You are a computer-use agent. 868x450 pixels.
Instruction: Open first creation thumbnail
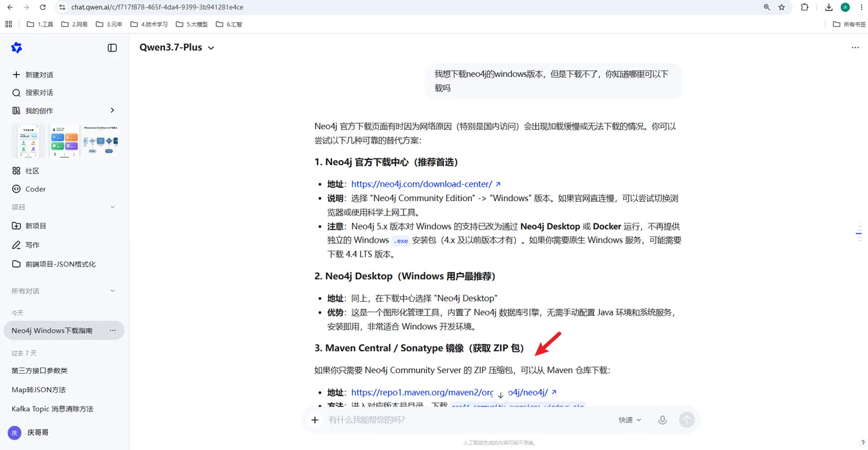29,141
